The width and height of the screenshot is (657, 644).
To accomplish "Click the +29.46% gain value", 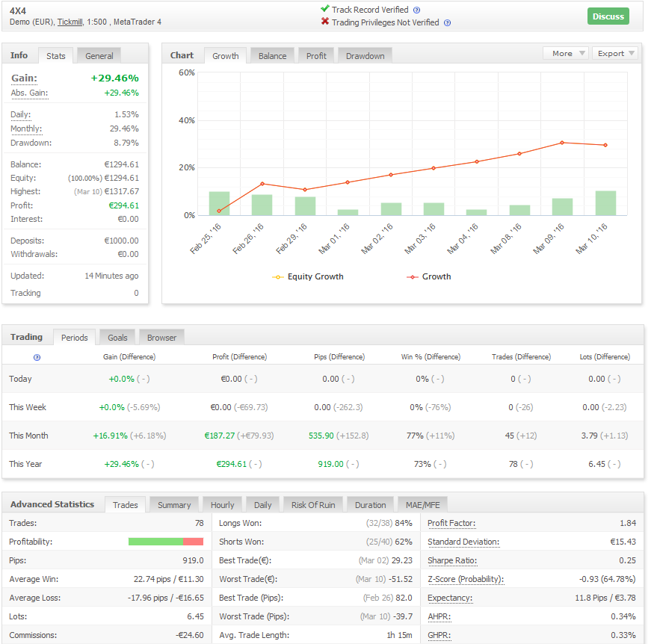I will click(115, 78).
